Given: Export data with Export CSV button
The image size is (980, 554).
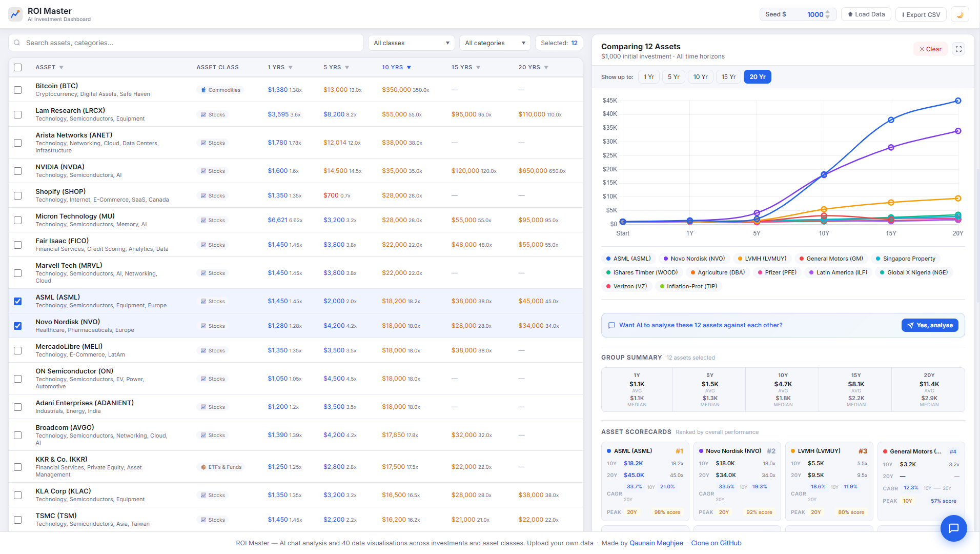Looking at the screenshot, I should pos(921,14).
